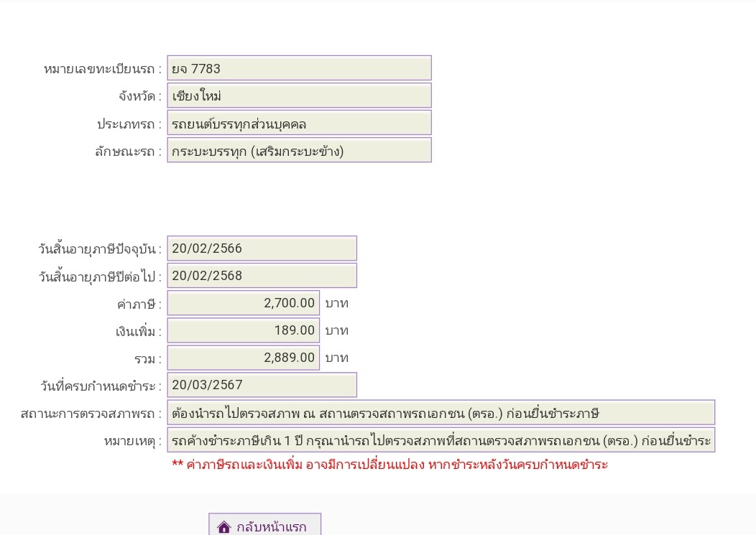Click the label วันสิ้นอายุภาษีปัจจุบัน
This screenshot has height=535, width=756.
tap(100, 249)
